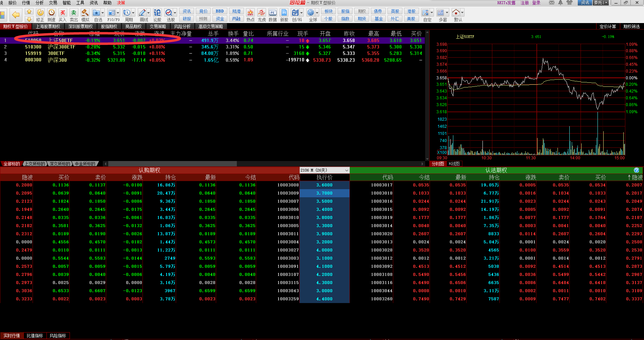Click the notification bell icon
Image resolution: width=644 pixels, height=340 pixels.
(561, 3)
